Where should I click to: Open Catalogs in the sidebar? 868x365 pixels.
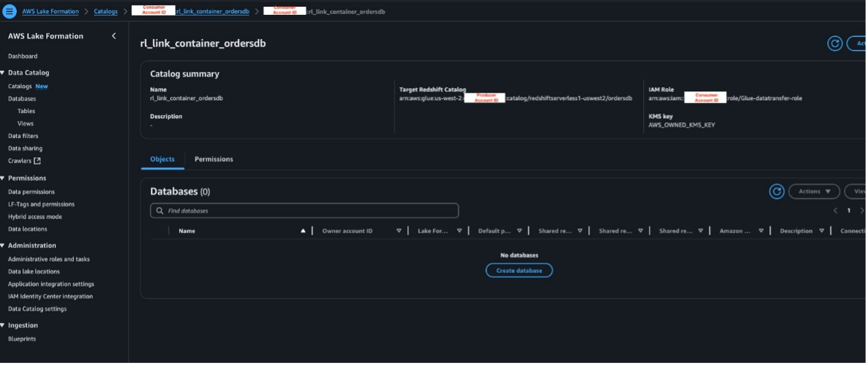tap(20, 86)
